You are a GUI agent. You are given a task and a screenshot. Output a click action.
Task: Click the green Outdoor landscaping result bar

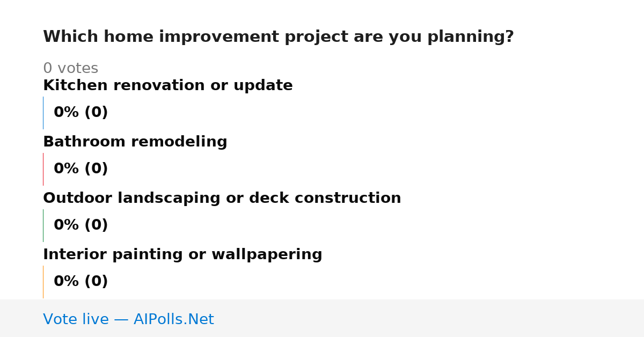point(43,225)
